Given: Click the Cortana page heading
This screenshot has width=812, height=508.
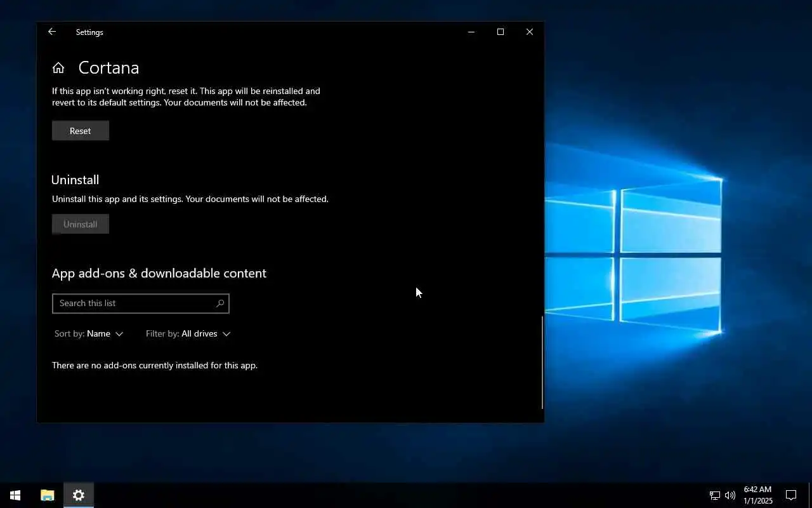Looking at the screenshot, I should [x=108, y=68].
